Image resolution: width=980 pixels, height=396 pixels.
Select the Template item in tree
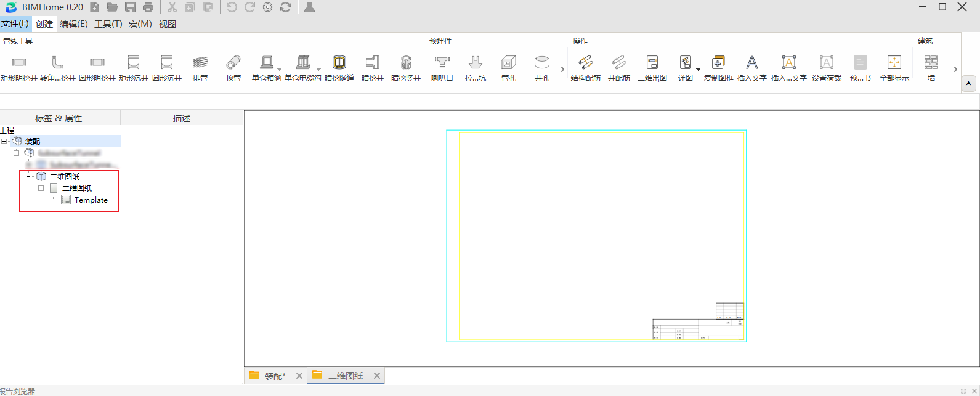click(x=91, y=200)
